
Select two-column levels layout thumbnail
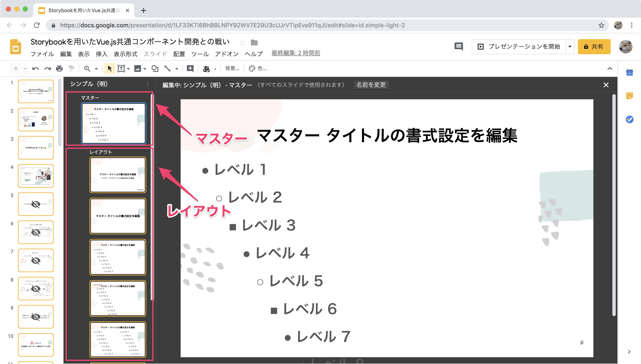coord(118,339)
